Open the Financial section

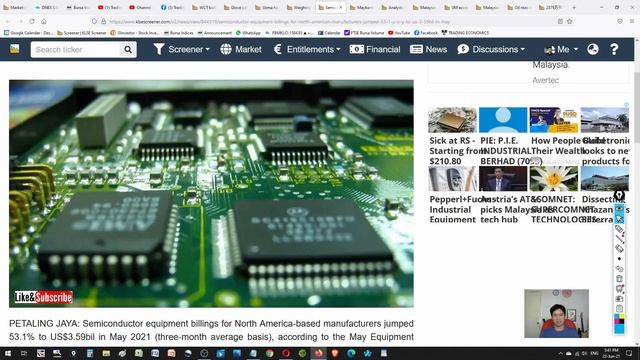[x=375, y=49]
